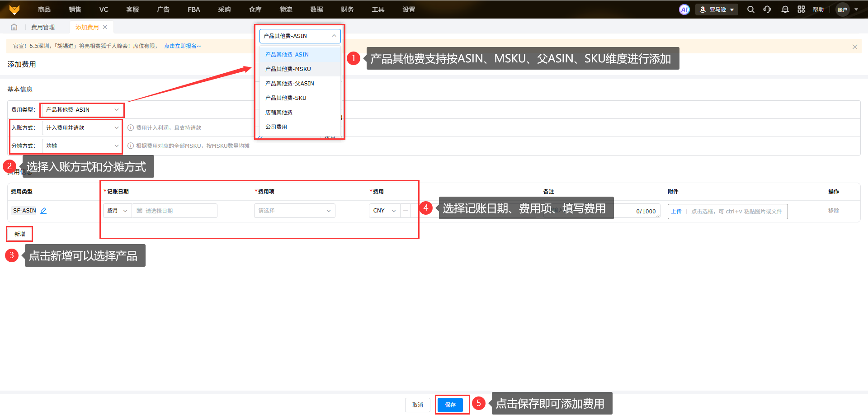Viewport: 868px width, 415px height.
Task: Open the 工具 menu
Action: [x=378, y=9]
